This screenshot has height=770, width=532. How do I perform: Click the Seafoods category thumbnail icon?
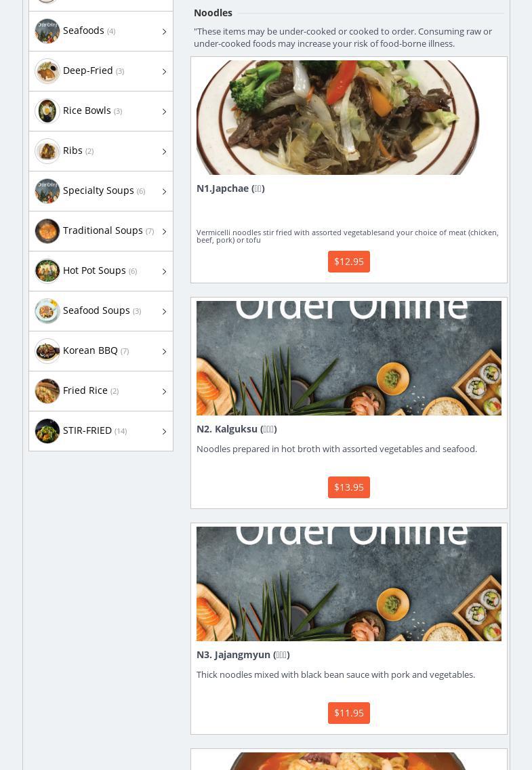[47, 31]
